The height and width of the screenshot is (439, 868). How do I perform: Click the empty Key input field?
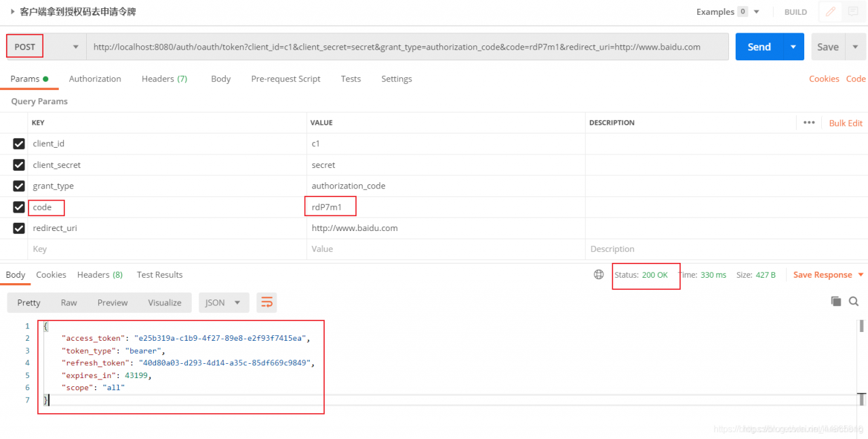pyautogui.click(x=167, y=249)
